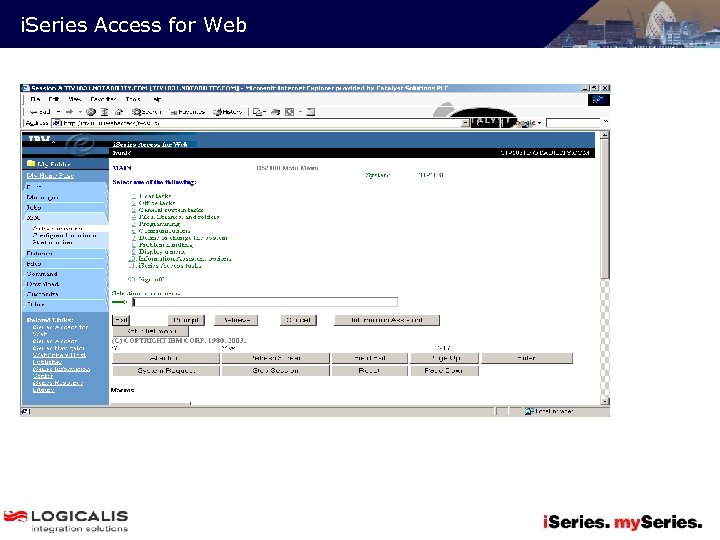Click the Refresh page toolbar icon
720x540 pixels.
point(105,112)
